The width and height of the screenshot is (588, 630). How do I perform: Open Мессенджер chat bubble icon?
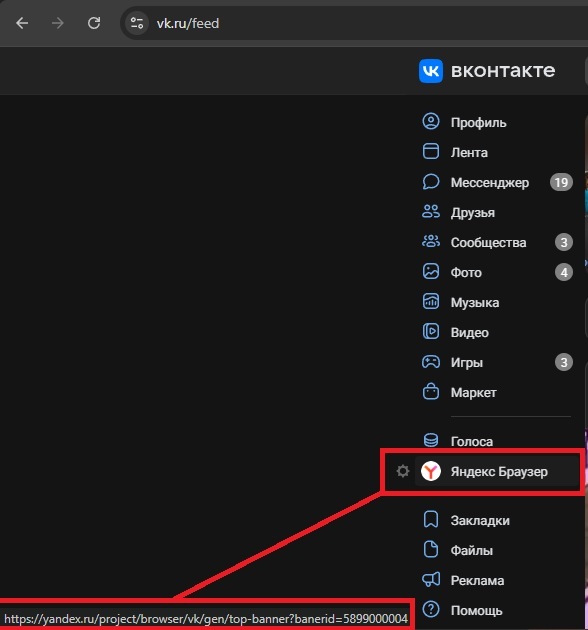pos(431,182)
